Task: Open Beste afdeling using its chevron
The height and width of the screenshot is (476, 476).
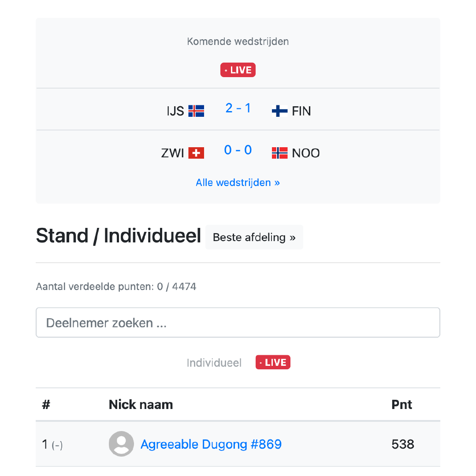Action: 292,237
